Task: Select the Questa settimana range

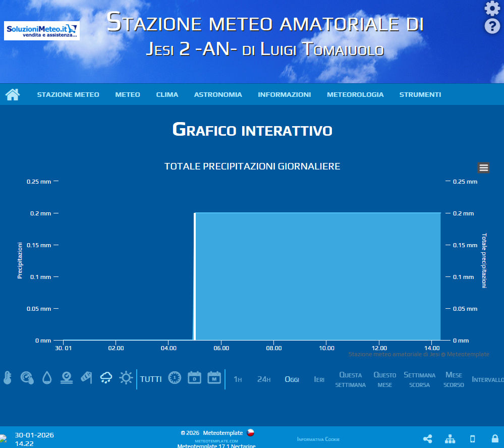Action: pos(350,379)
